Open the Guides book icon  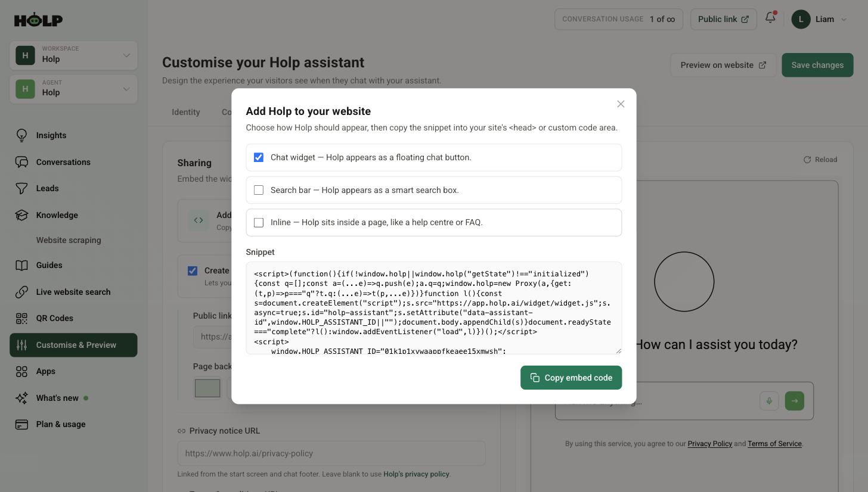tap(21, 265)
